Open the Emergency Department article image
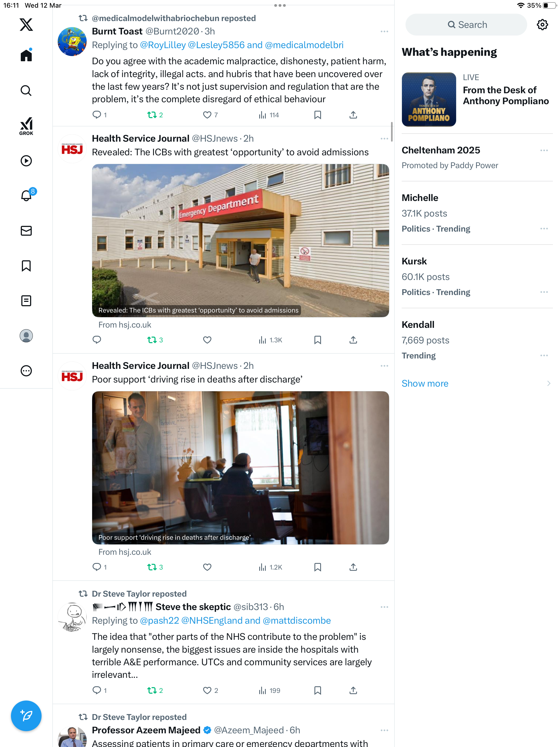Viewport: 560px width, 747px height. pos(240,240)
